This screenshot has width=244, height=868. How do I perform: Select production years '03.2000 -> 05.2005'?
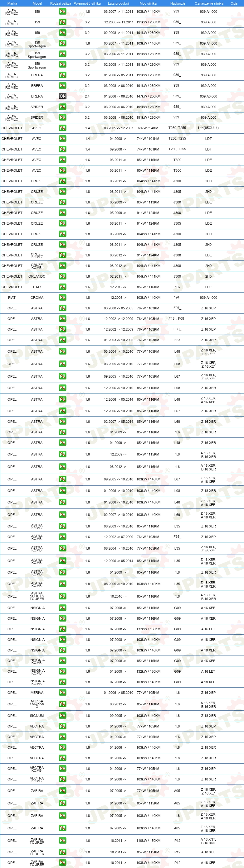coord(119,308)
